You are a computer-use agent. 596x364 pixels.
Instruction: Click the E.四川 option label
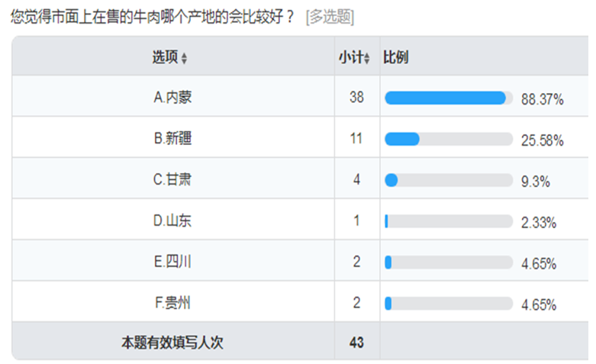tap(172, 262)
